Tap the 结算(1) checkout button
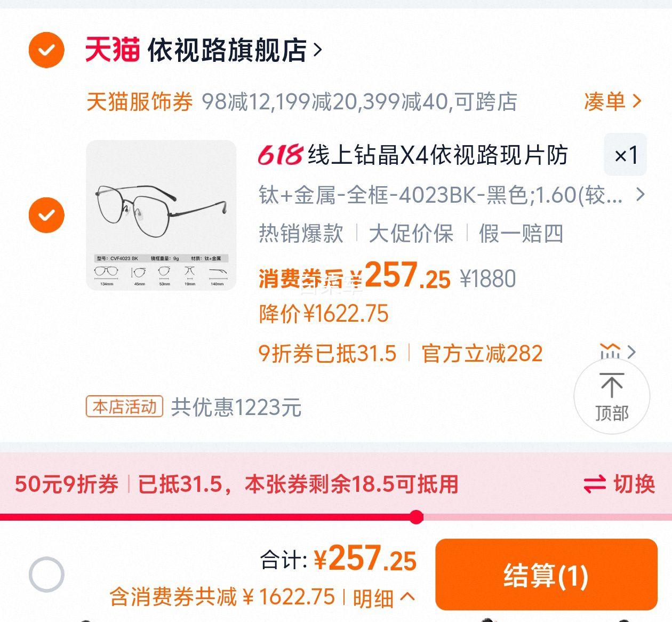This screenshot has width=672, height=622. tap(546, 575)
